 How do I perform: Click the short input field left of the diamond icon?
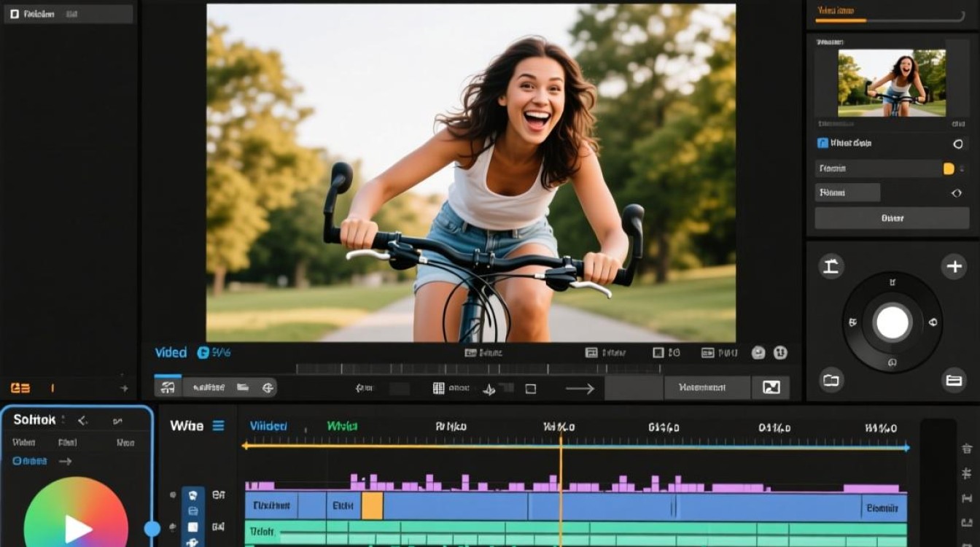847,193
